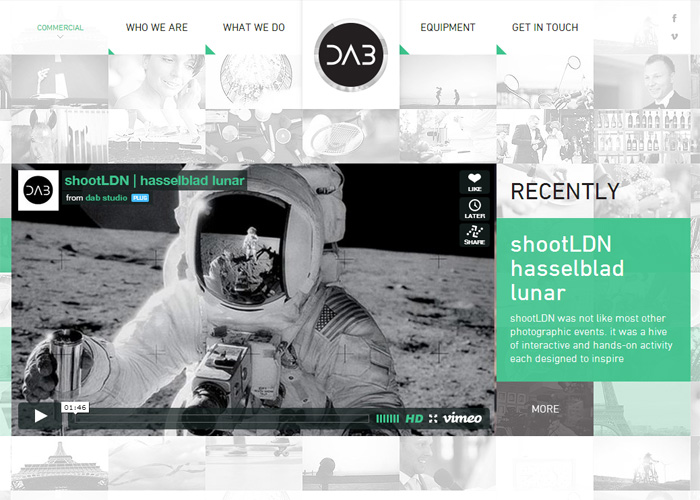700x500 pixels.
Task: Open the Vimeo icon link in header
Action: tap(674, 37)
